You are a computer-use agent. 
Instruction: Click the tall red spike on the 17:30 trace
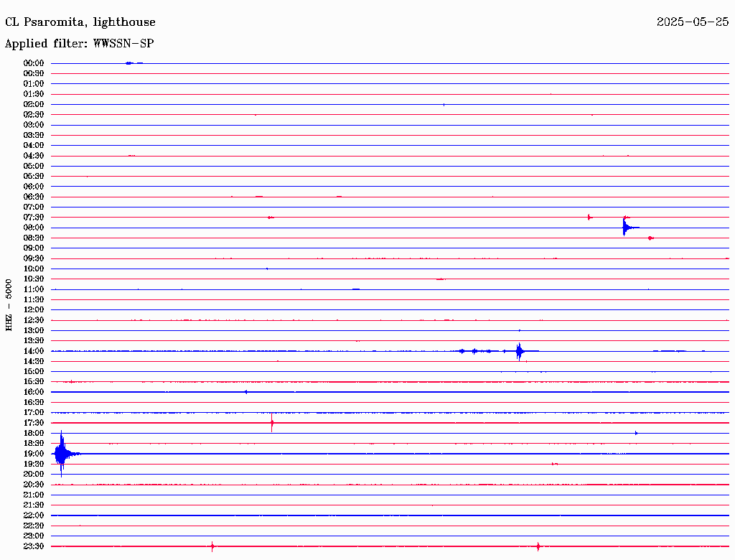tap(272, 423)
